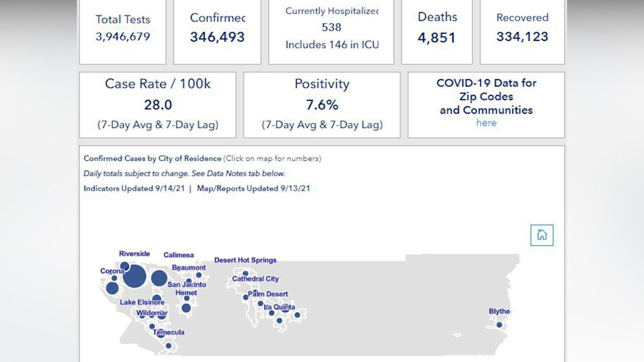Click the Cathedral City map marker
This screenshot has height=362, width=644.
(246, 274)
